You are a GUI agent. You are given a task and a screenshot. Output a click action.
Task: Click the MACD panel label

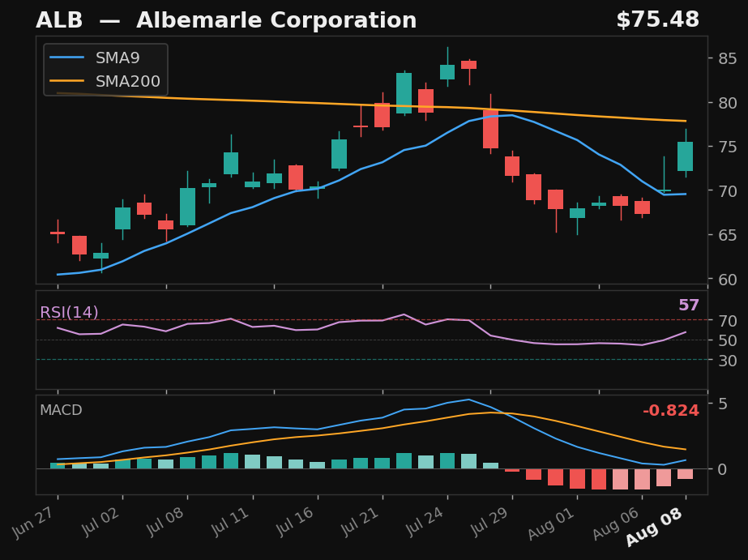61,410
